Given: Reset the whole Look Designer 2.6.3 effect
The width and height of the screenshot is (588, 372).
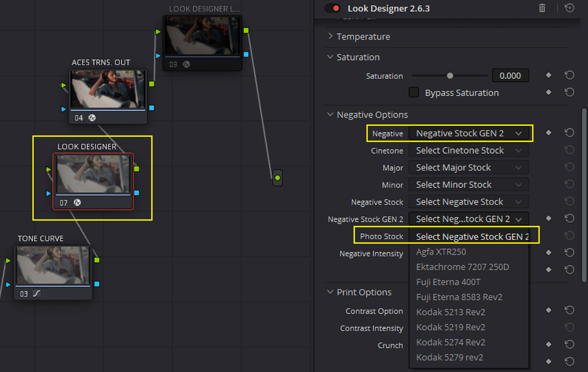Looking at the screenshot, I should (x=569, y=8).
